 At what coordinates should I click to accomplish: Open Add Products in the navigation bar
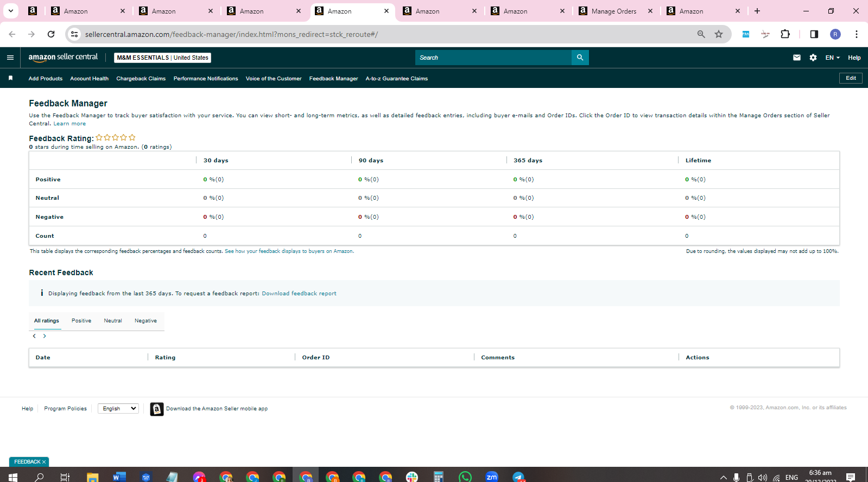tap(46, 79)
